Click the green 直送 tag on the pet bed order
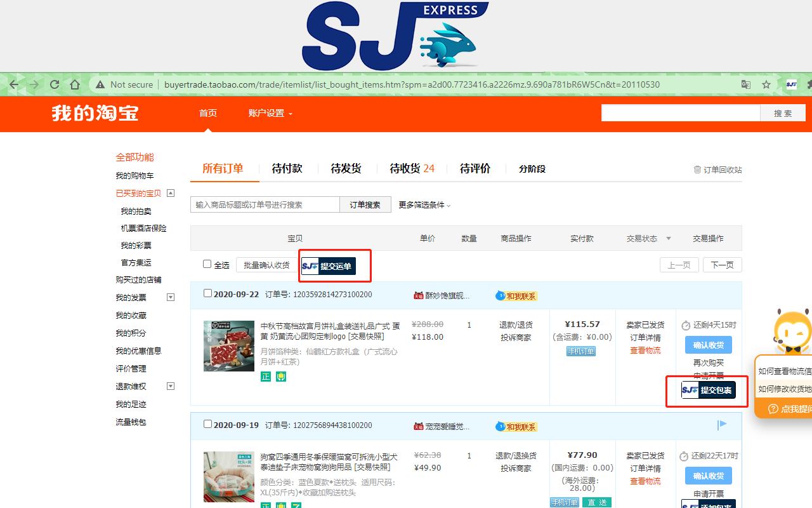The image size is (812, 508). tap(597, 502)
